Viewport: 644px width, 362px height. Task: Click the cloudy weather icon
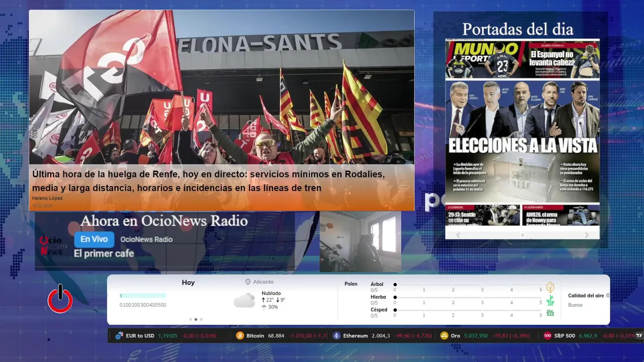pyautogui.click(x=244, y=300)
